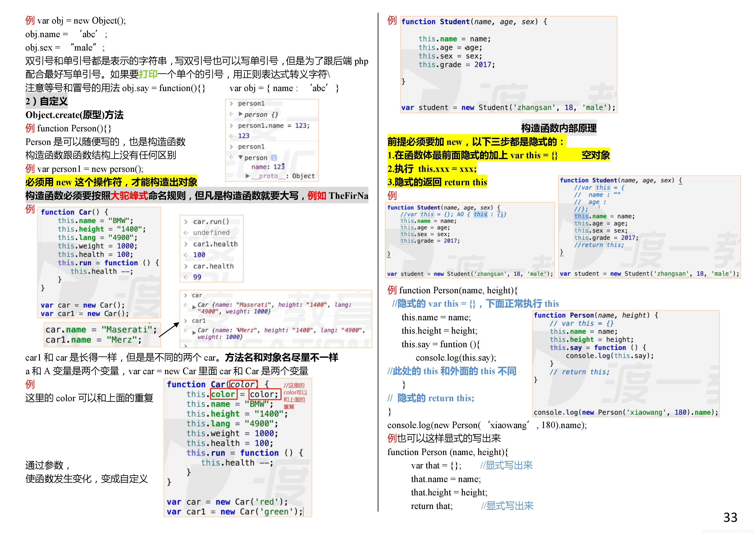Click the code line "var car = new Car();"

click(x=83, y=305)
